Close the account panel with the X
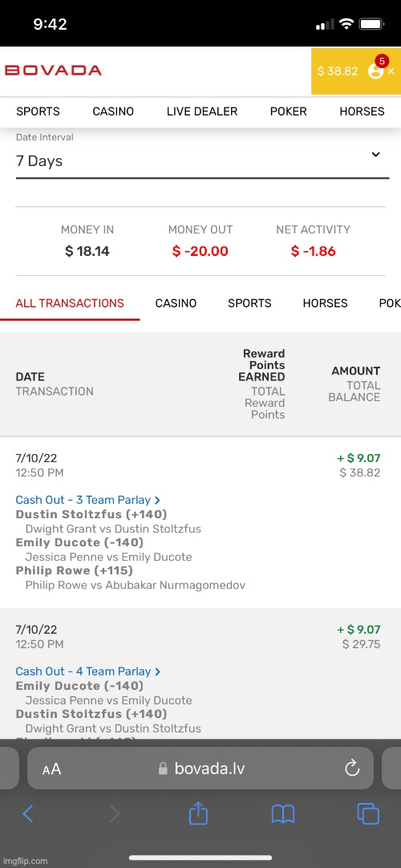This screenshot has width=401, height=868. tap(391, 71)
